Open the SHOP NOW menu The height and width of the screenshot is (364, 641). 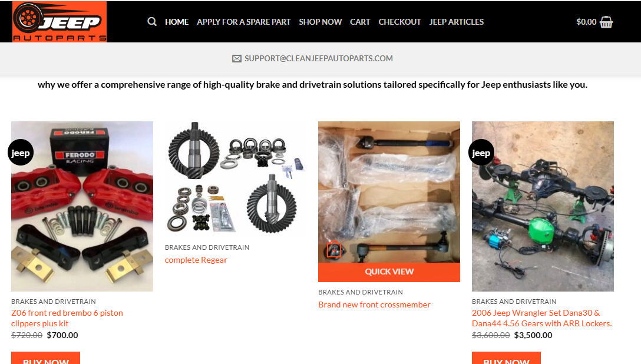[320, 22]
